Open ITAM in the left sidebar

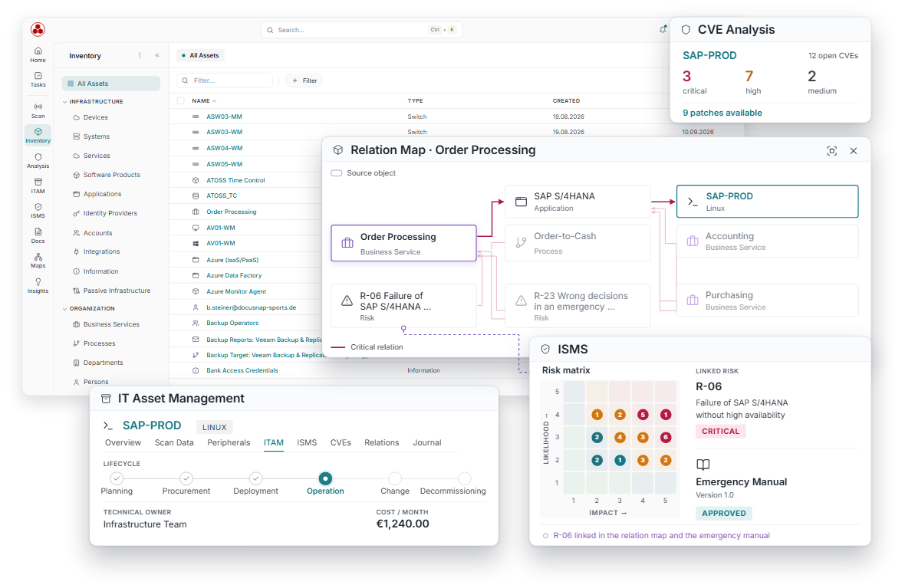tap(38, 186)
